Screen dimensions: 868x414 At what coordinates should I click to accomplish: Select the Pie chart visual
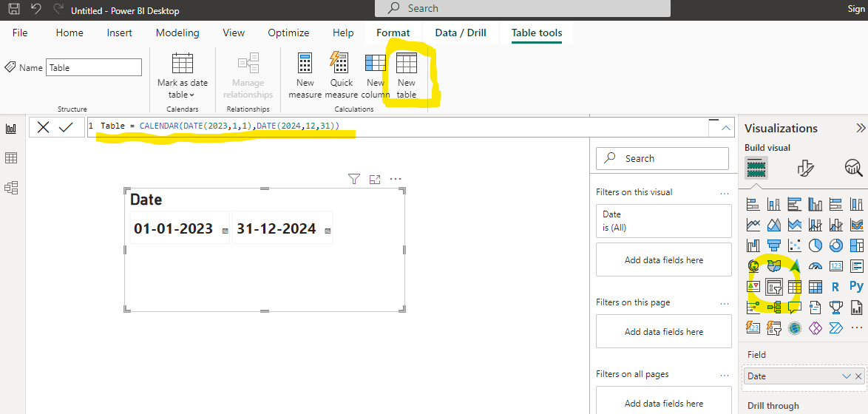click(815, 245)
